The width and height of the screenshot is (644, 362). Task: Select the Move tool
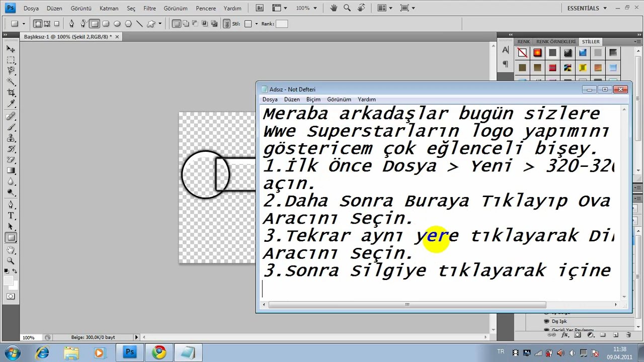(x=11, y=49)
